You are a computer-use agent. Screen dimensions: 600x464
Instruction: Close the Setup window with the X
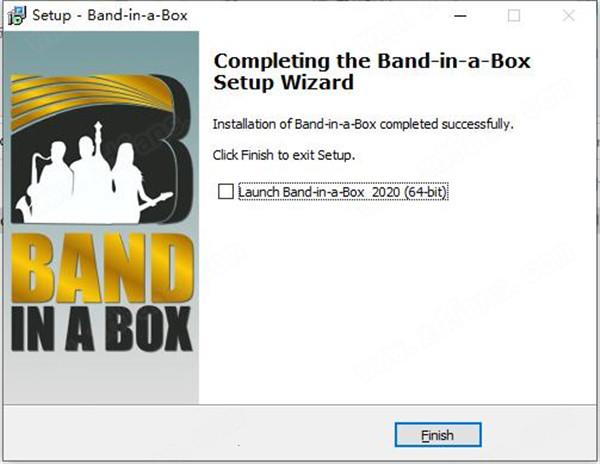point(569,16)
